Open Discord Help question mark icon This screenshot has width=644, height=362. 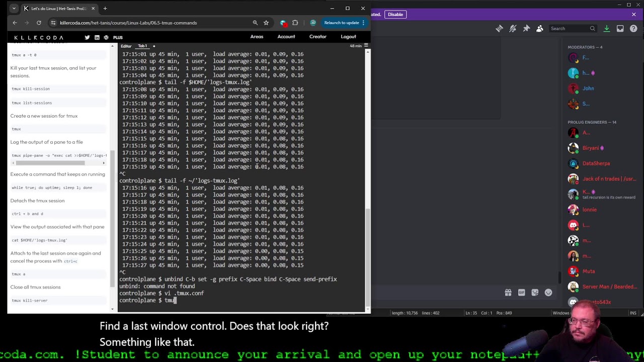(633, 29)
